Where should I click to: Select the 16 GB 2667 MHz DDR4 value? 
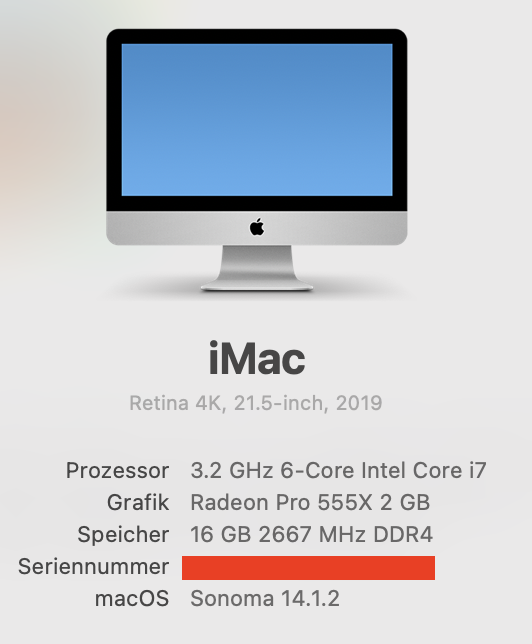(311, 534)
